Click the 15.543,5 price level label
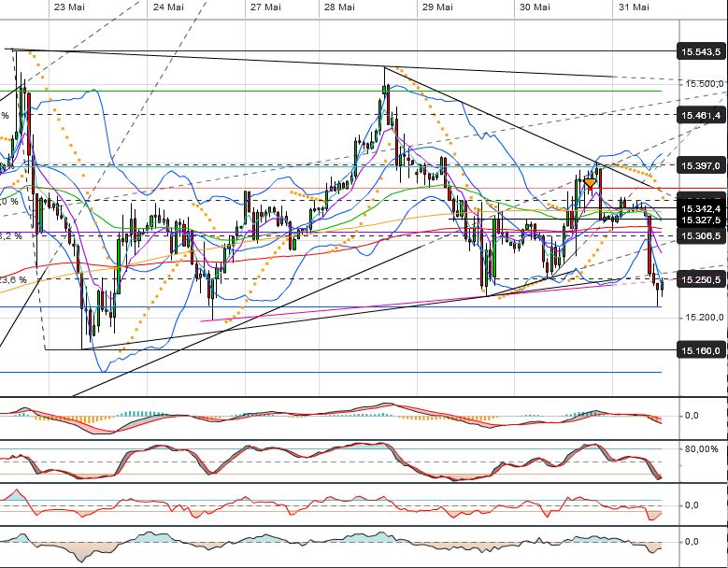This screenshot has height=568, width=728. [x=701, y=51]
